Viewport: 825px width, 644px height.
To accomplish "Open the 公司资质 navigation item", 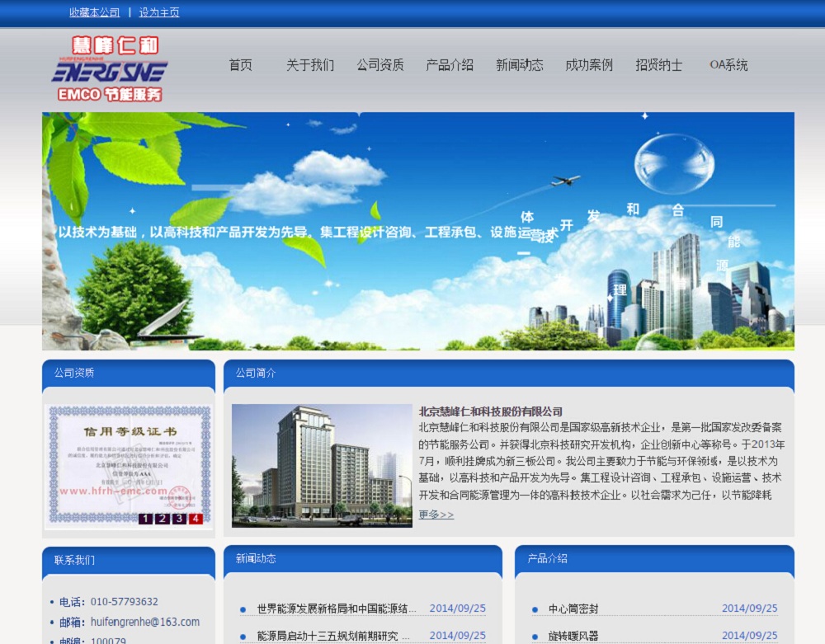I will [380, 64].
